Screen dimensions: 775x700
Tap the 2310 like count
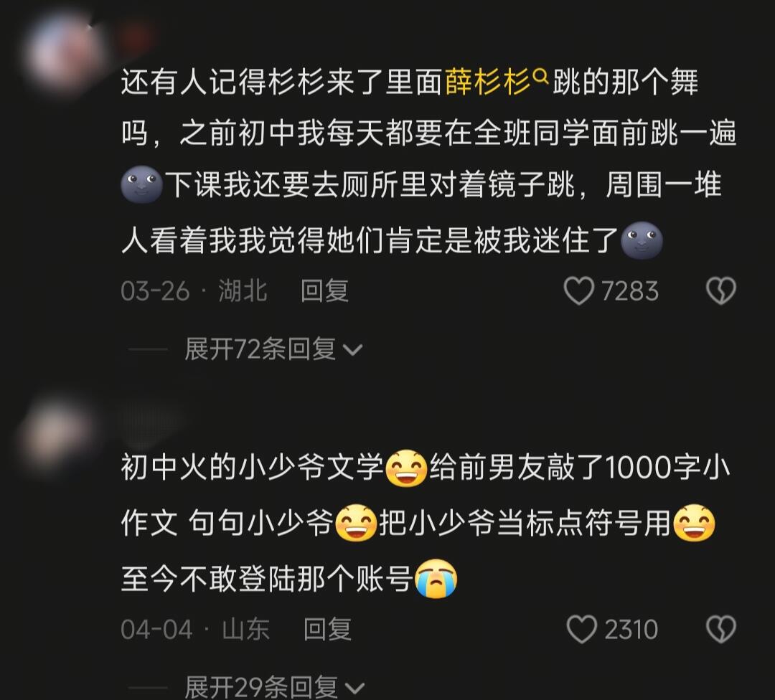[x=631, y=630]
